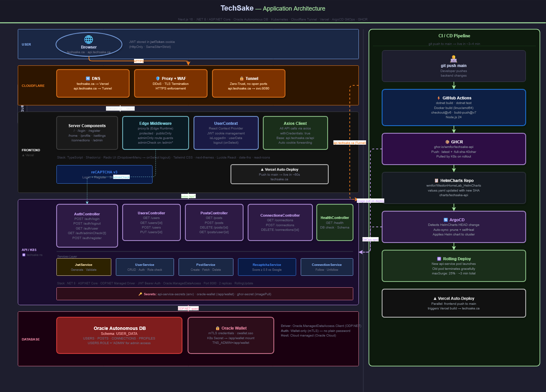Select the ConnectionsController card
The image size is (546, 392).
click(x=280, y=222)
